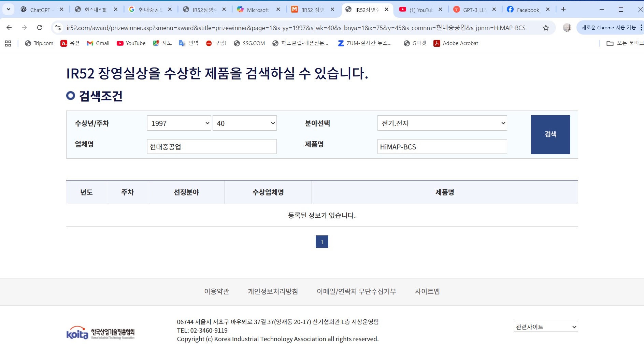Click the 년도 column header

tap(86, 192)
